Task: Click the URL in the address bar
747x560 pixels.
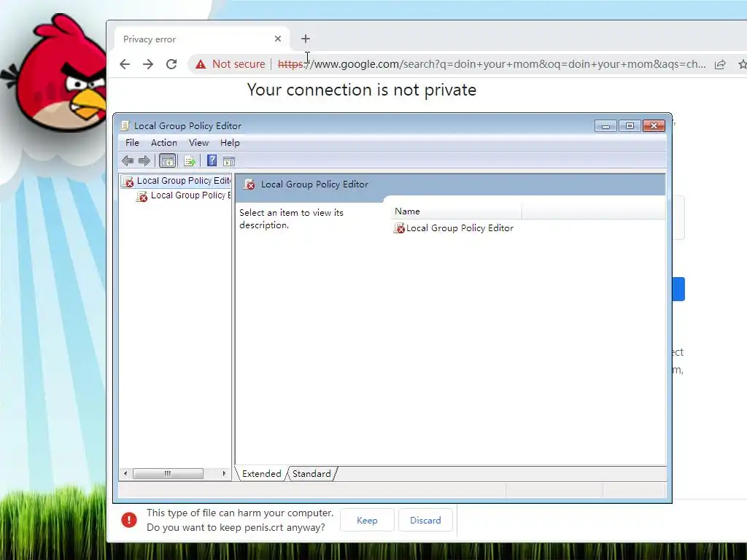Action: 492,64
